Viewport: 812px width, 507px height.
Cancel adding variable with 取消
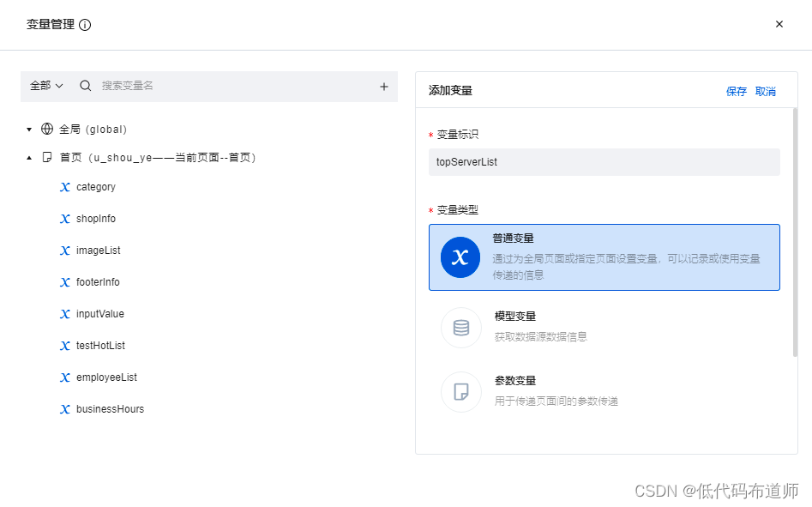click(x=766, y=92)
